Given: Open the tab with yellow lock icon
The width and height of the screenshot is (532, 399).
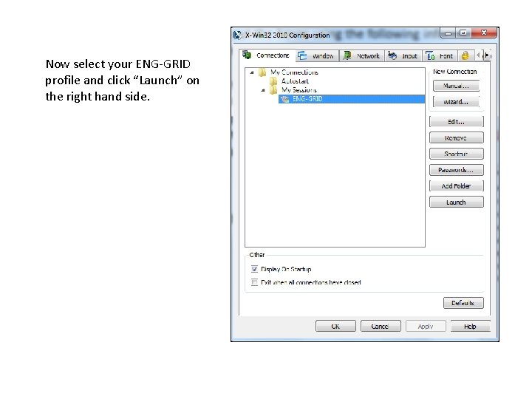Looking at the screenshot, I should click(465, 55).
